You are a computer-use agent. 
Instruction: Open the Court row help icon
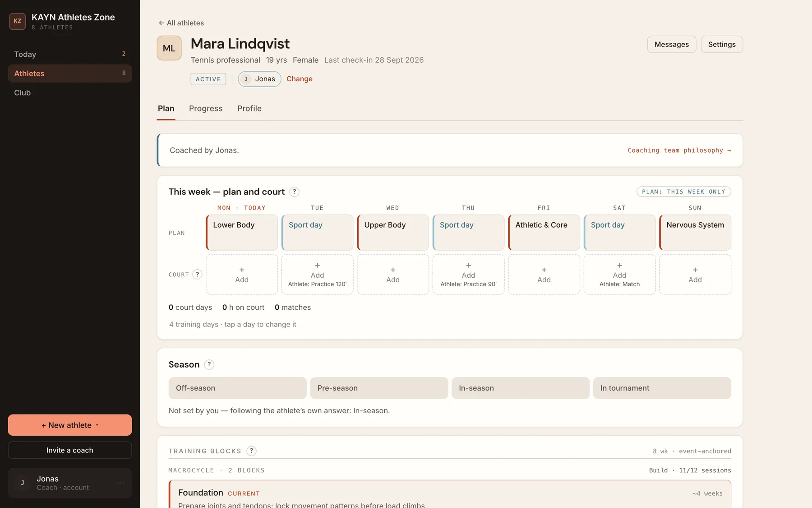pos(197,275)
